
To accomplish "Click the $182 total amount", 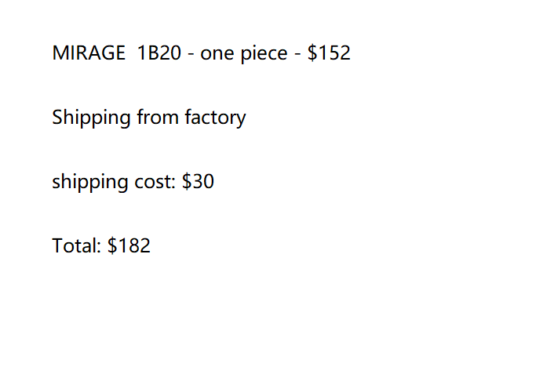I will coord(129,246).
